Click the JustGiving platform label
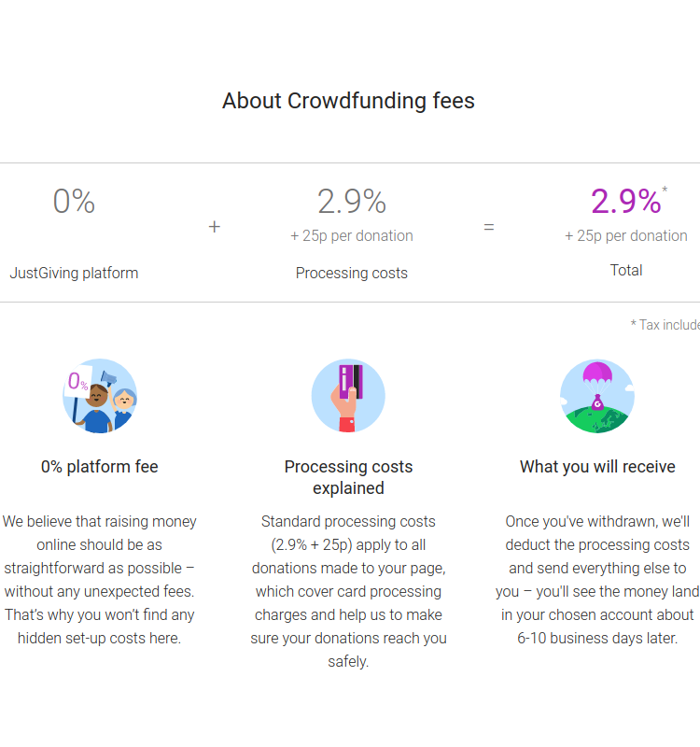Screen dimensions: 700x747 [74, 273]
